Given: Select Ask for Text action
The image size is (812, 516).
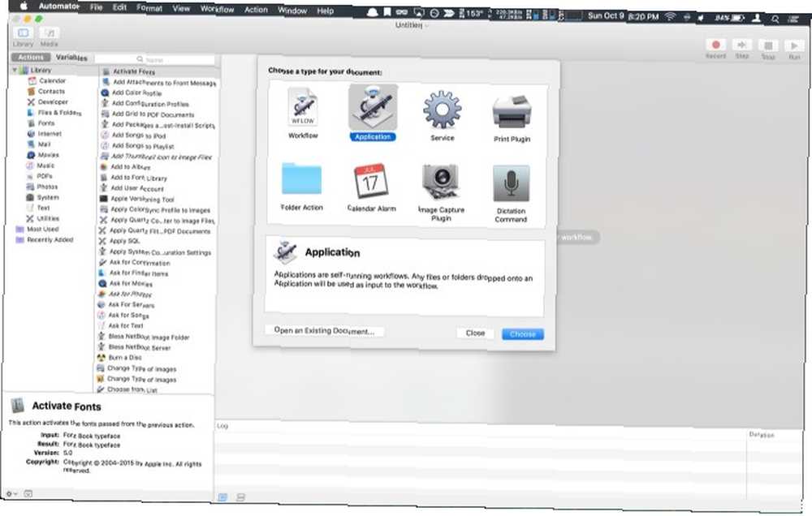Looking at the screenshot, I should (121, 325).
